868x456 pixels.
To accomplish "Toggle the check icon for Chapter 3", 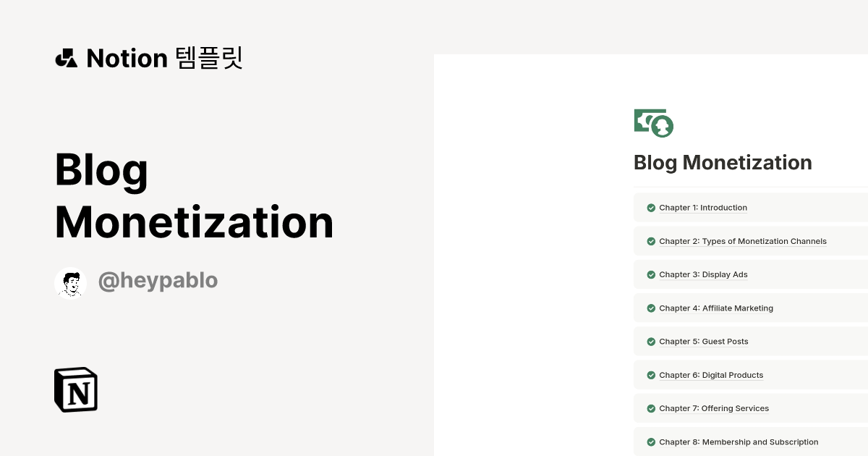I will [x=651, y=275].
